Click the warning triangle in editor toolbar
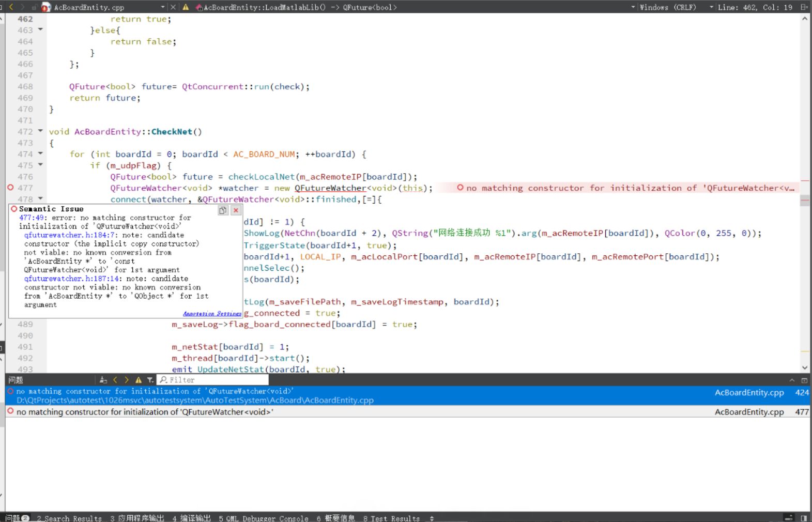Image resolution: width=812 pixels, height=522 pixels. 186,7
